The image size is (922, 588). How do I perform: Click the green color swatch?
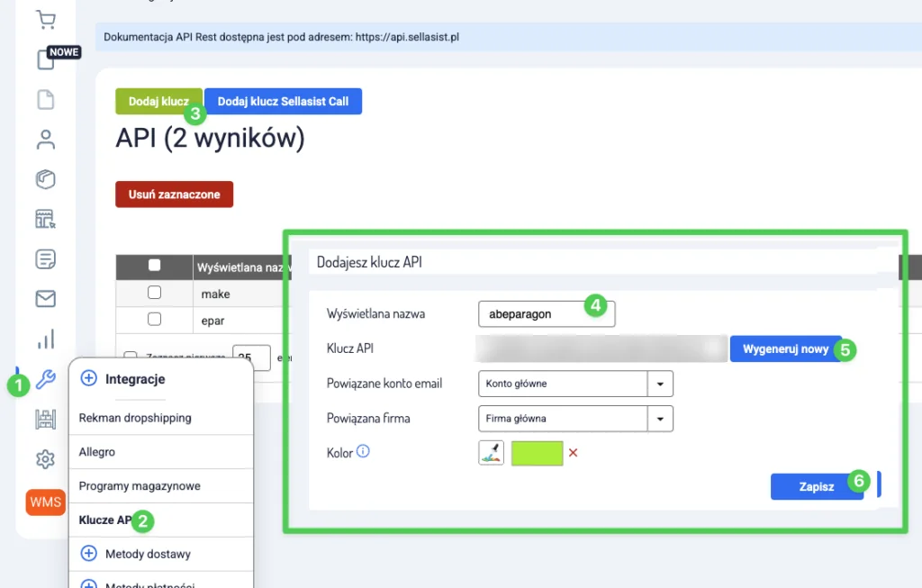pyautogui.click(x=538, y=453)
